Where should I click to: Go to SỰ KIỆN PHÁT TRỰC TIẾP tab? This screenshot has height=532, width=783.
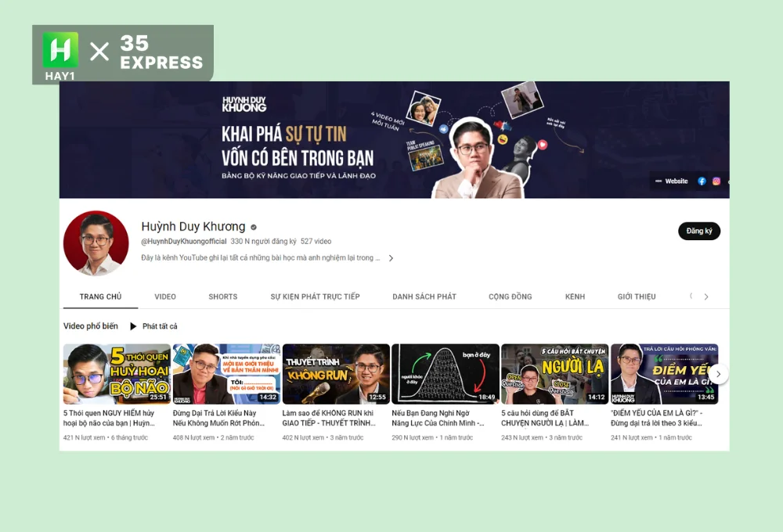point(315,297)
